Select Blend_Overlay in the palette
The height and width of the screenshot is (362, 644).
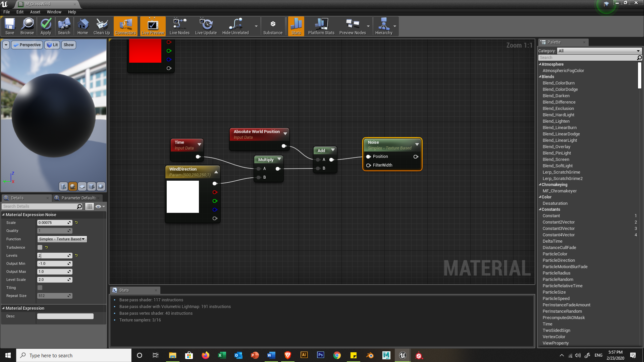click(556, 147)
